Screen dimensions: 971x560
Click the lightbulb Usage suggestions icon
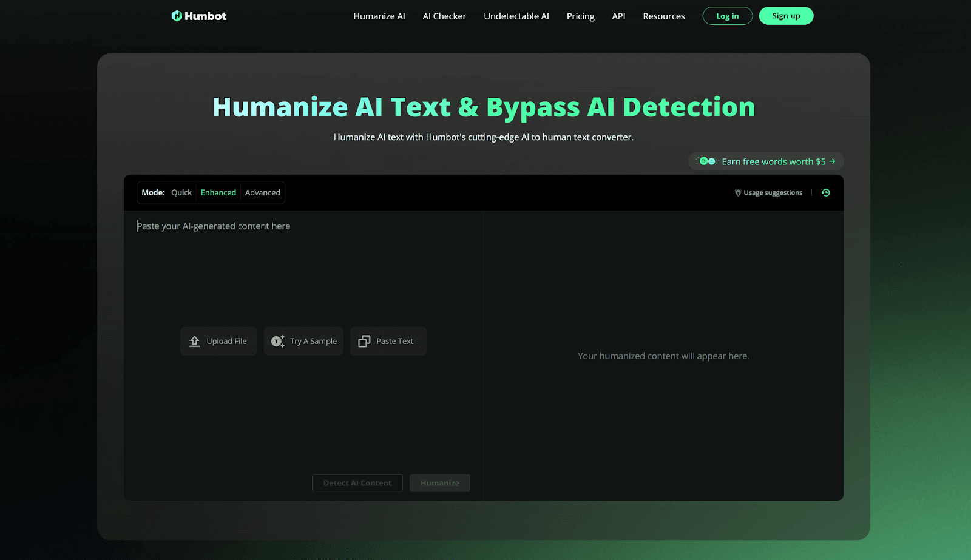pyautogui.click(x=738, y=193)
